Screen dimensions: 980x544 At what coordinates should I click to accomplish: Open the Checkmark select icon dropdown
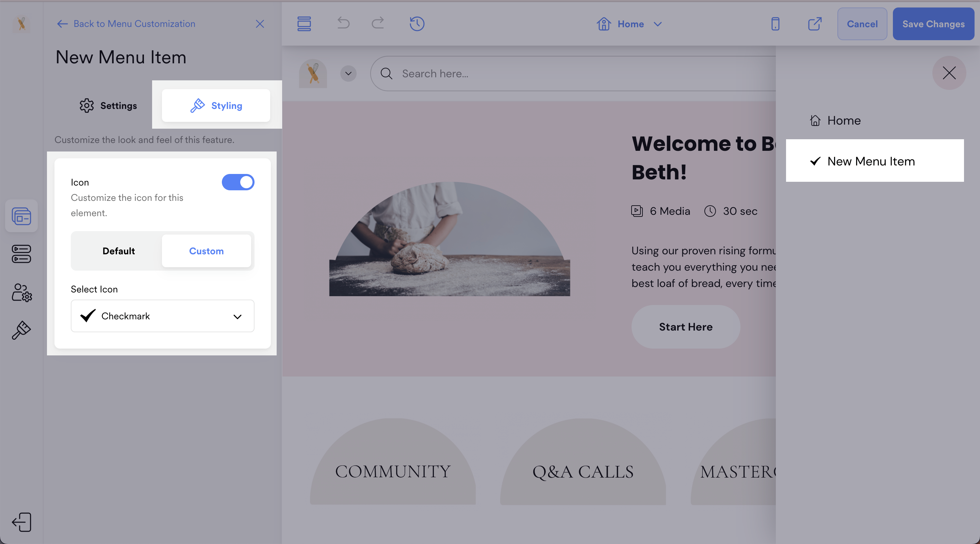(162, 316)
